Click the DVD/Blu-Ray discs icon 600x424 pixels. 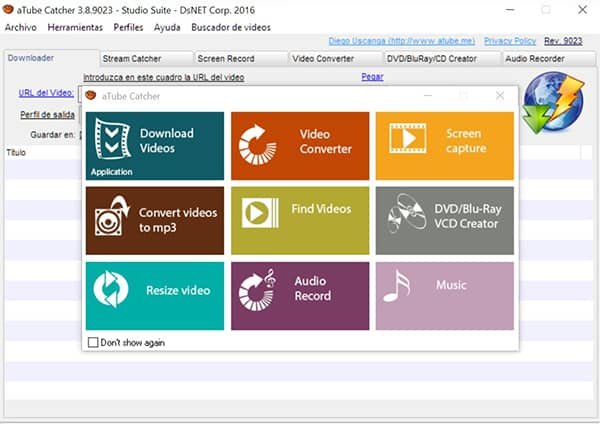407,213
